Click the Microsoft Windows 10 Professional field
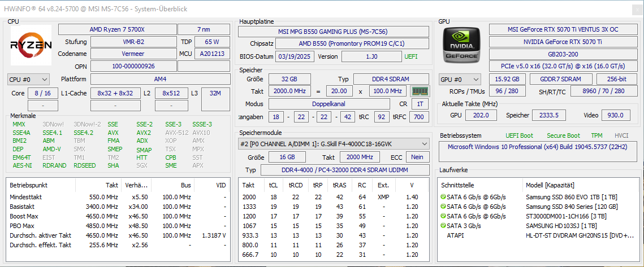This screenshot has width=644, height=267. 538,151
